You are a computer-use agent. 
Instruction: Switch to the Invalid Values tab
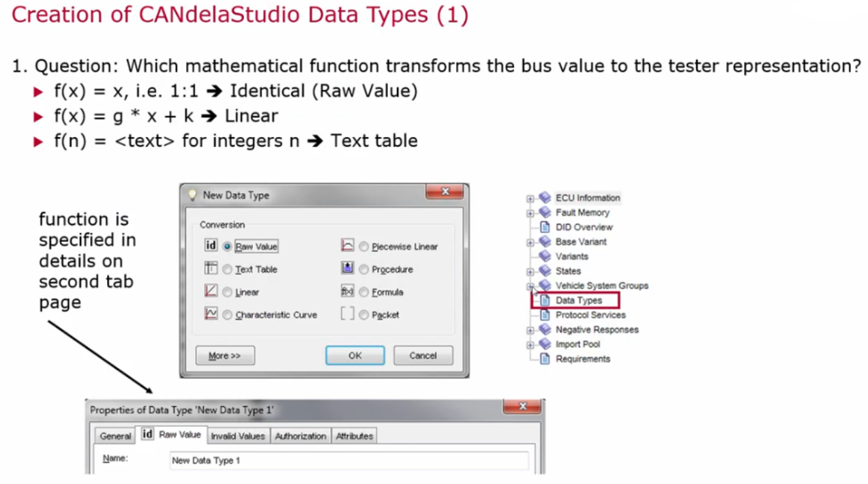(237, 436)
